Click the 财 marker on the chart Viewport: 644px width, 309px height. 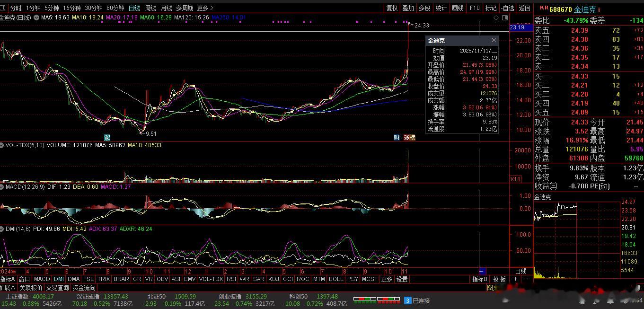point(397,138)
